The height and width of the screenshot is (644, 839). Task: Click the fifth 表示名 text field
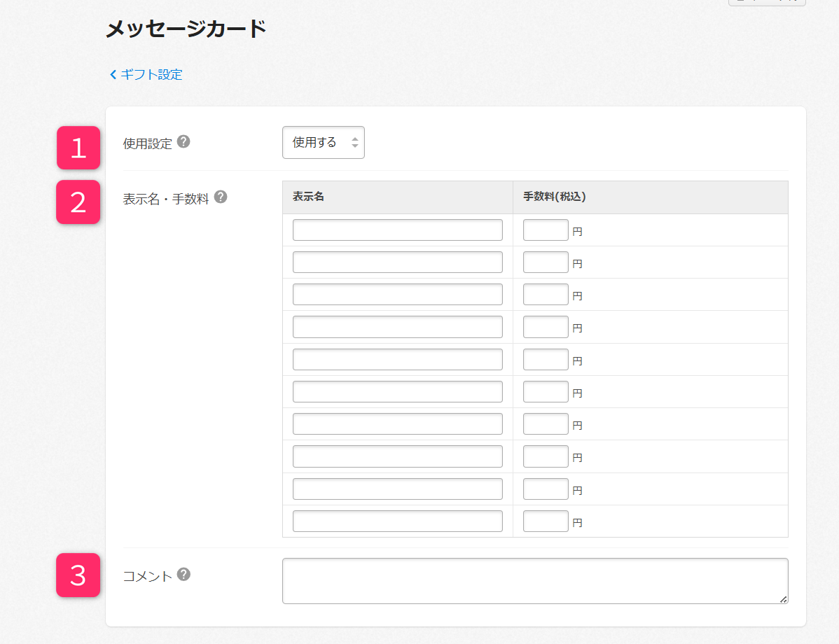397,360
